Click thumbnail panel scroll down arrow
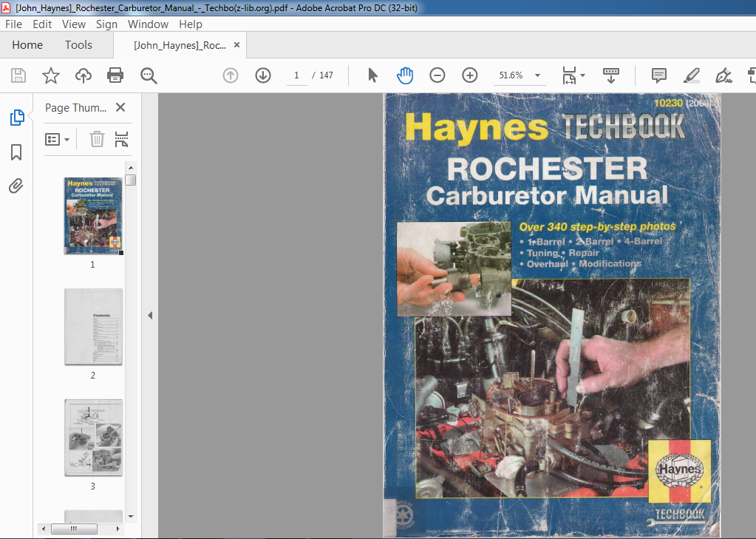The height and width of the screenshot is (539, 756). coord(131,516)
